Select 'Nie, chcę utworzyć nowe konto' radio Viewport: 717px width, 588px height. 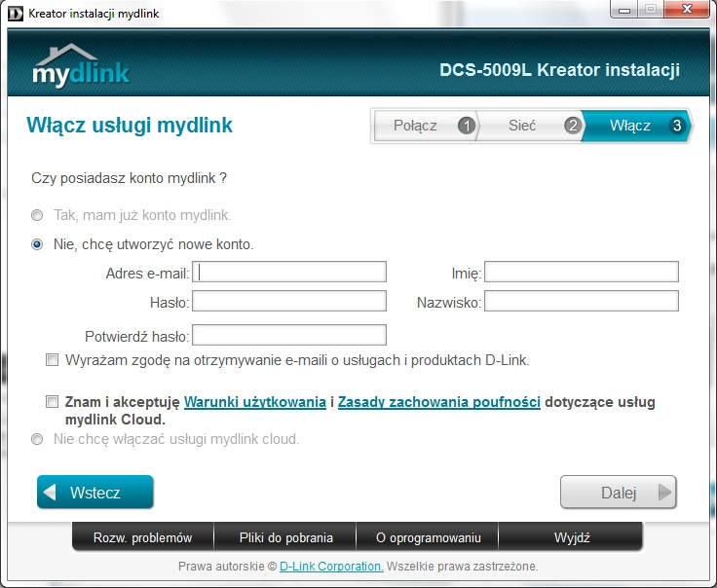point(37,244)
